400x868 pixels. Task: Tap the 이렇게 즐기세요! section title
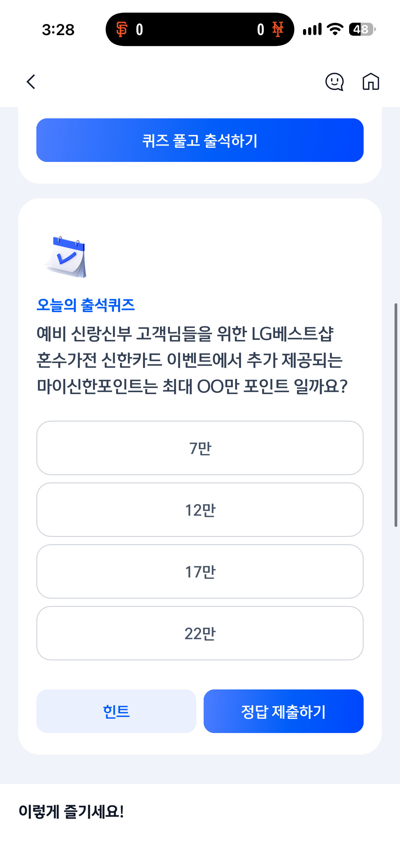click(71, 811)
